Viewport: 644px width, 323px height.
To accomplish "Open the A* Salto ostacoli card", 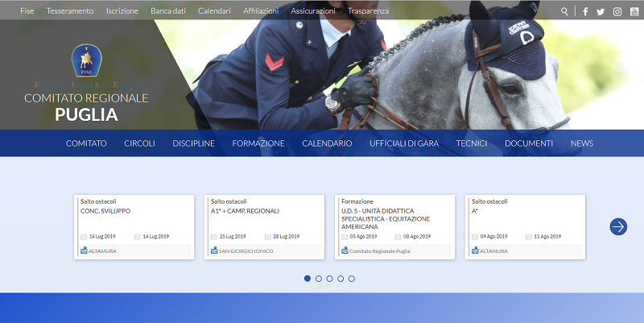I will (x=526, y=227).
